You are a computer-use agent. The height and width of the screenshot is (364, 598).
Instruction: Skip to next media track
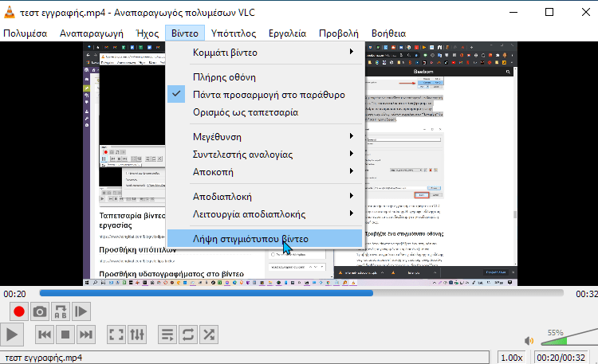pyautogui.click(x=86, y=335)
